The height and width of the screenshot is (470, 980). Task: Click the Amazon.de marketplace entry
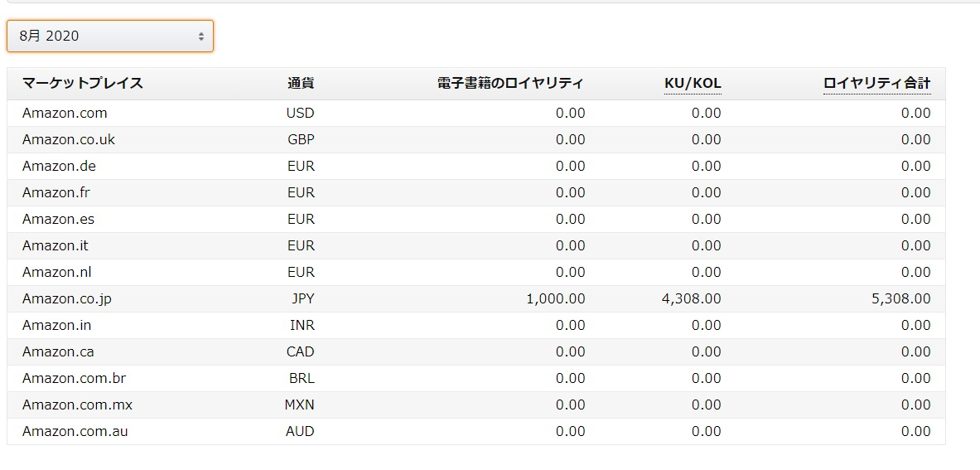59,166
